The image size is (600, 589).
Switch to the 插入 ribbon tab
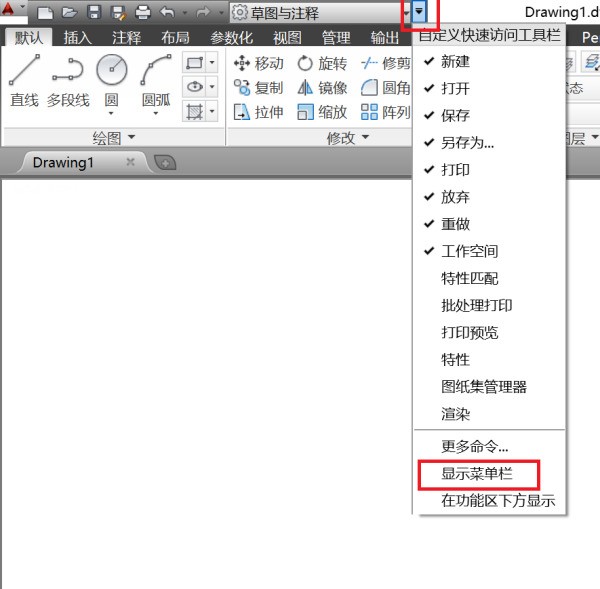click(x=78, y=38)
